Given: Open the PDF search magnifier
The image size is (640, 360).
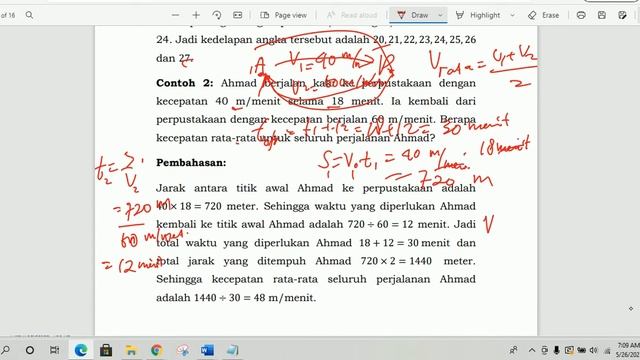Looking at the screenshot, I should pos(29,15).
